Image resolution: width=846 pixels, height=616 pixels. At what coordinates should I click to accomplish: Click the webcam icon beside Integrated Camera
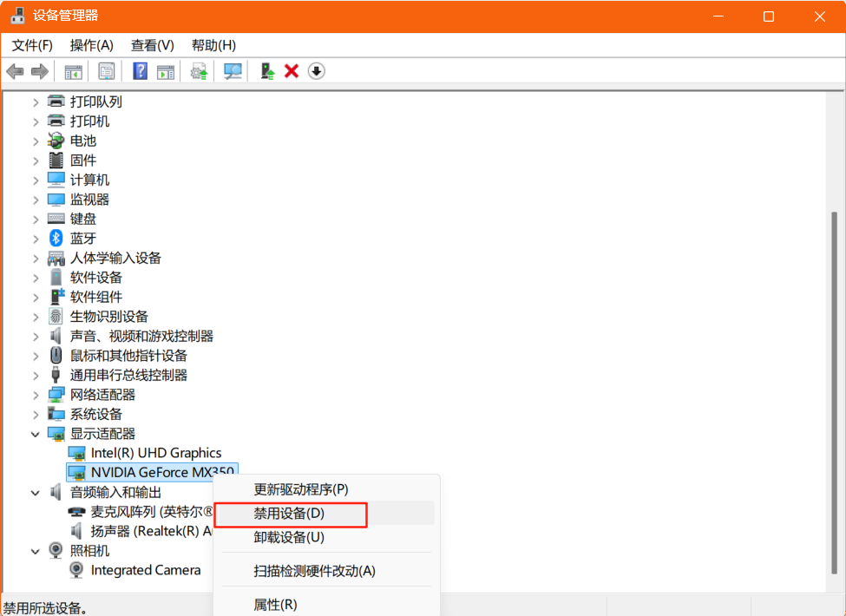coord(76,570)
